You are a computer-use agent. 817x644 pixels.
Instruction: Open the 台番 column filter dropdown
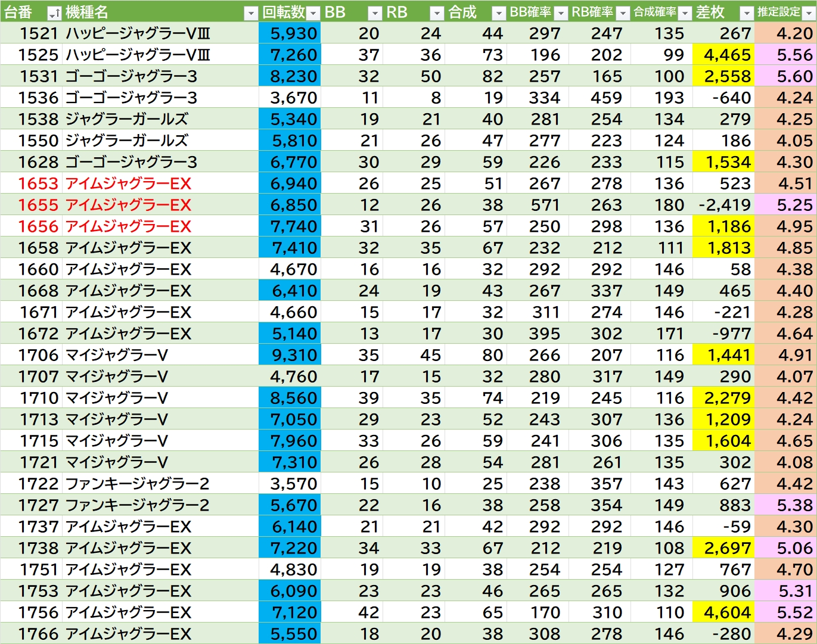tap(54, 13)
